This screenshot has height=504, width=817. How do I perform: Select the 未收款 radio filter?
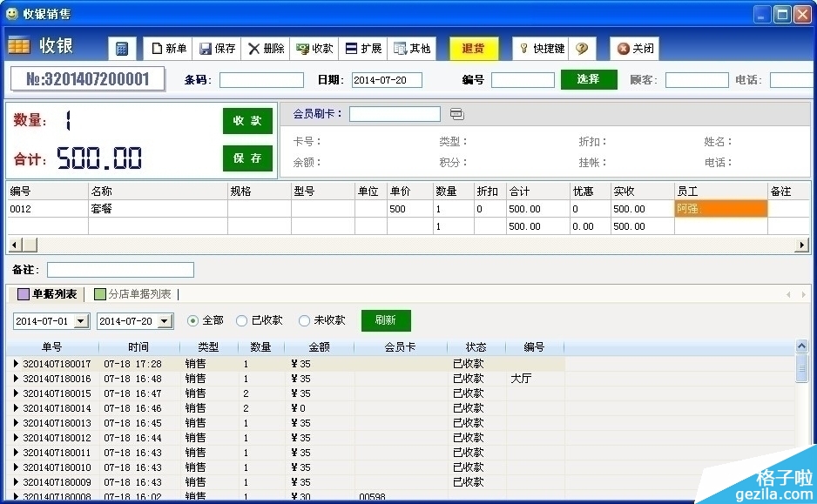coord(304,320)
